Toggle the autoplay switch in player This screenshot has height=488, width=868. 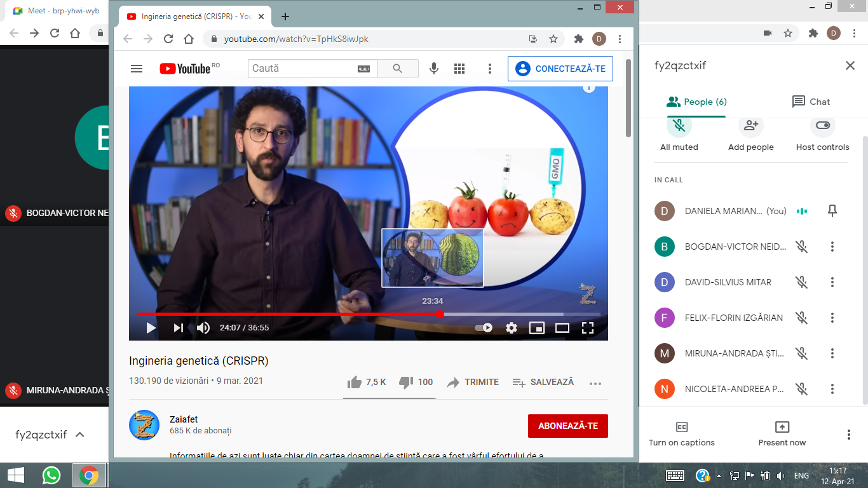484,328
